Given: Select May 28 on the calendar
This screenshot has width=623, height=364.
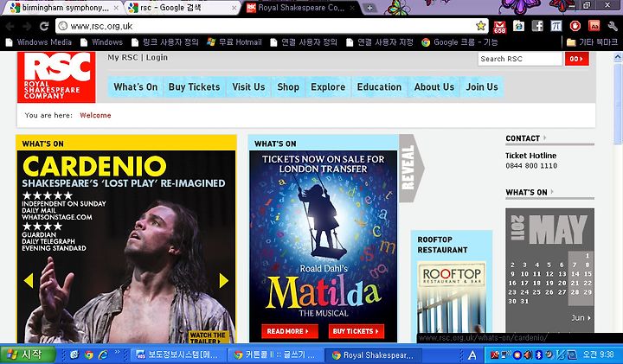Looking at the screenshot, I should pos(575,292).
